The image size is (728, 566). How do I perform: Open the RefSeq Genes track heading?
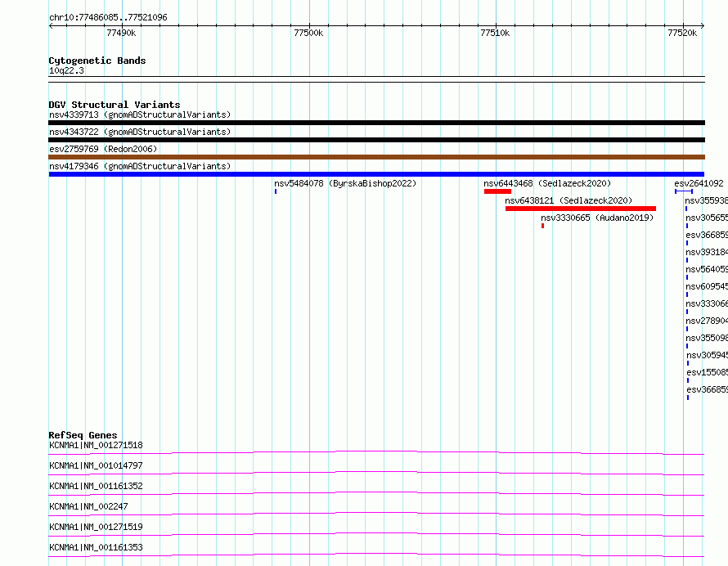(83, 435)
